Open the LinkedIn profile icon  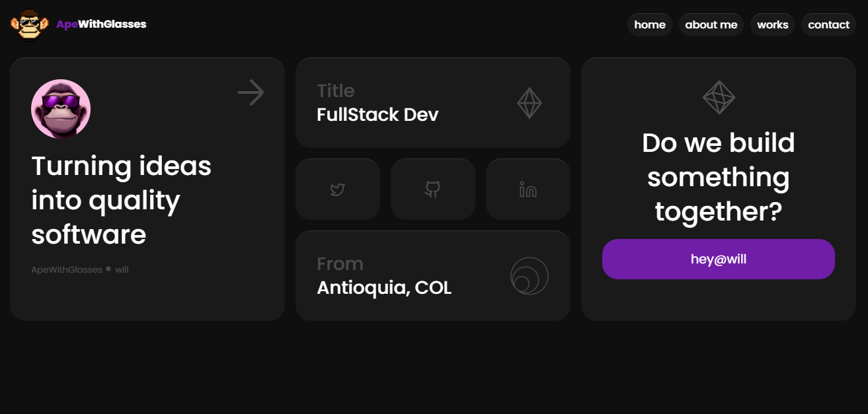(x=528, y=190)
